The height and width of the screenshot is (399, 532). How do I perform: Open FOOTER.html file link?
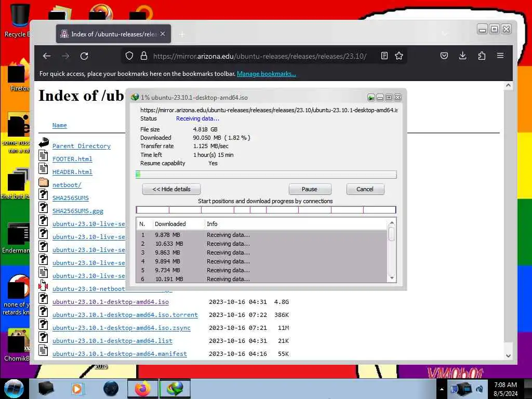[x=72, y=159]
